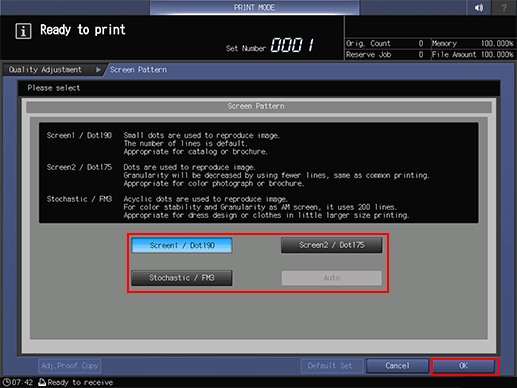Click the breadcrumb arrow after Quality Adjustment
The width and height of the screenshot is (517, 388).
(98, 70)
